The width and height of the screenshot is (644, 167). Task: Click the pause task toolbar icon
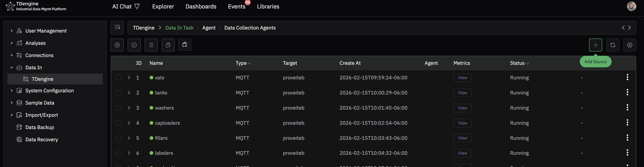point(134,45)
